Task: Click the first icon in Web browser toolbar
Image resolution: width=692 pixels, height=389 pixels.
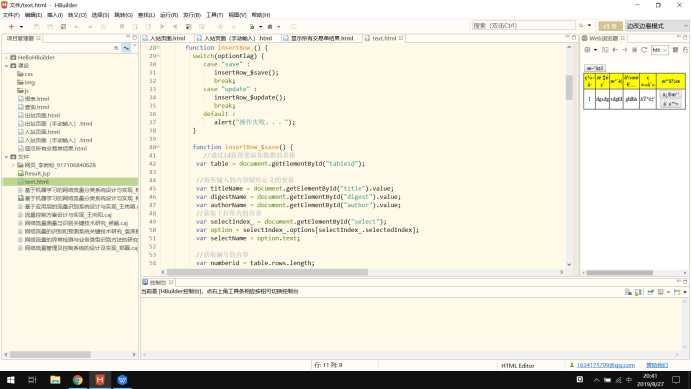Action: point(588,50)
